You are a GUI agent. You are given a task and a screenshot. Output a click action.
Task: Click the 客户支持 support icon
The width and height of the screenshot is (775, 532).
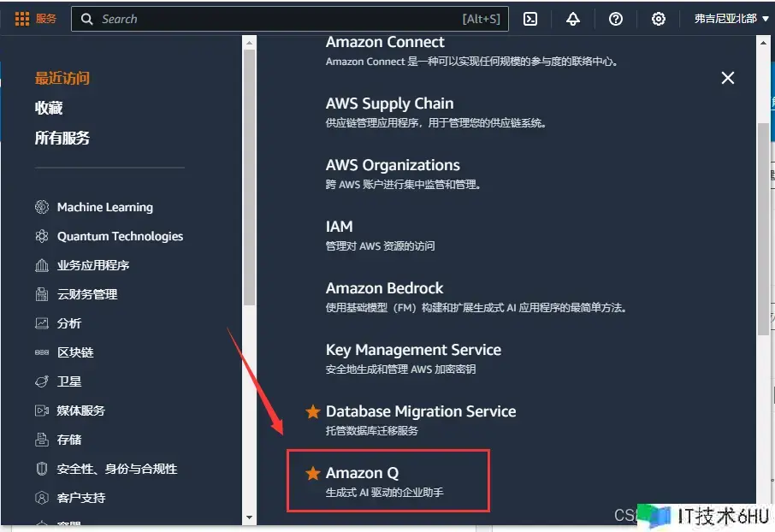(42, 498)
